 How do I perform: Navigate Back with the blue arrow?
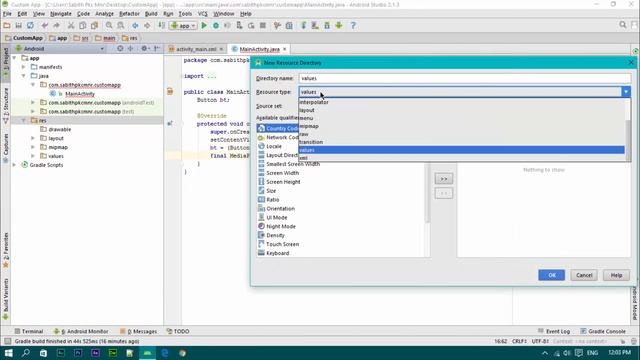(x=135, y=25)
